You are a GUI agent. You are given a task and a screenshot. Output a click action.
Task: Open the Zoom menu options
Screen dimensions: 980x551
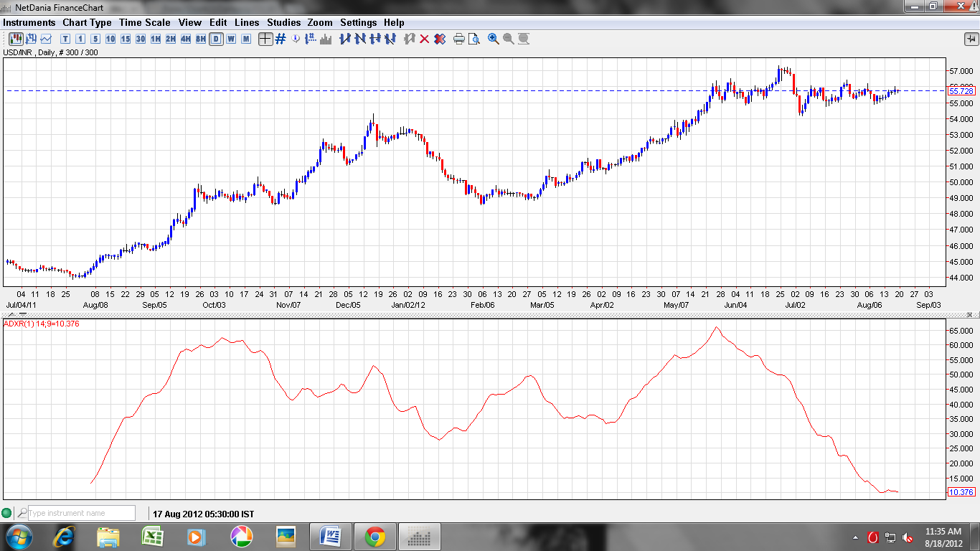319,22
